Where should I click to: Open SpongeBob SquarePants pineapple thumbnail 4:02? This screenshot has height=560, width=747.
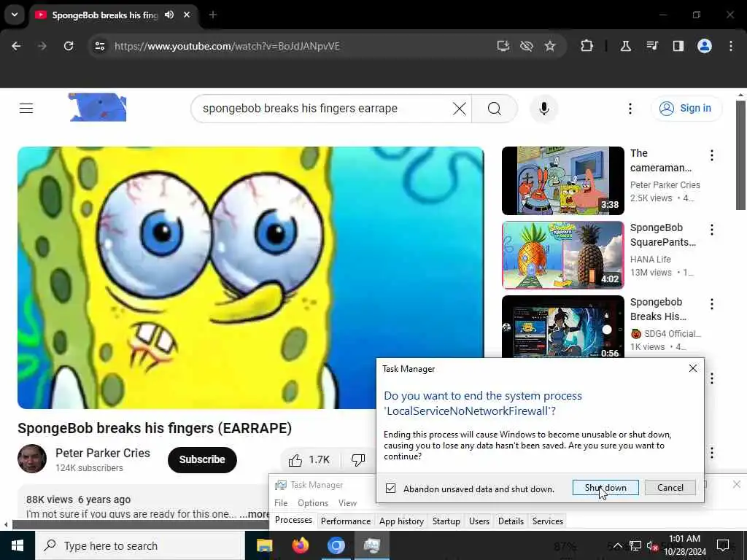tap(562, 254)
